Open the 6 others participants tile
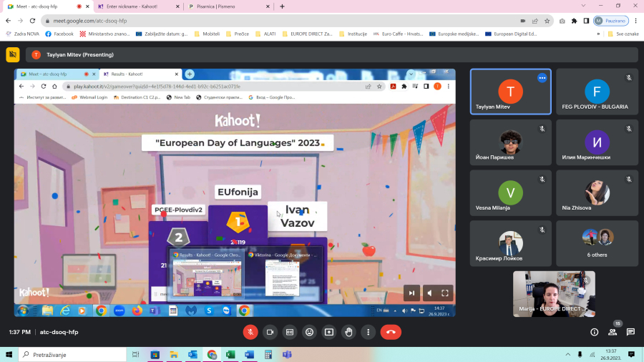The height and width of the screenshot is (362, 644). [x=597, y=243]
